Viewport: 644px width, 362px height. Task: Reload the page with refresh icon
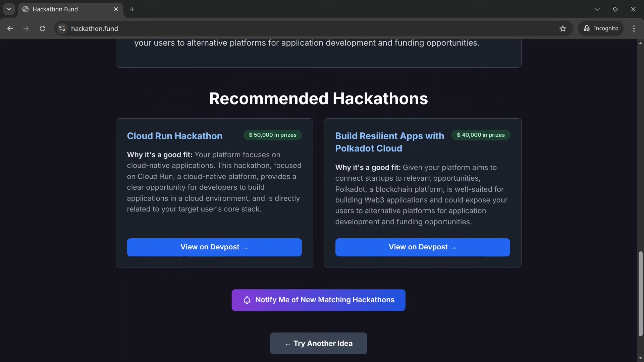coord(43,28)
